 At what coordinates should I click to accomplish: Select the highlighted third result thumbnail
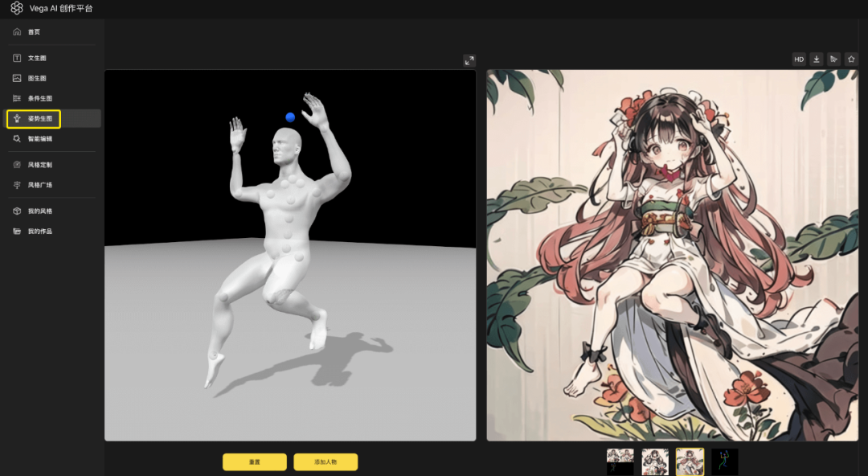tap(690, 462)
